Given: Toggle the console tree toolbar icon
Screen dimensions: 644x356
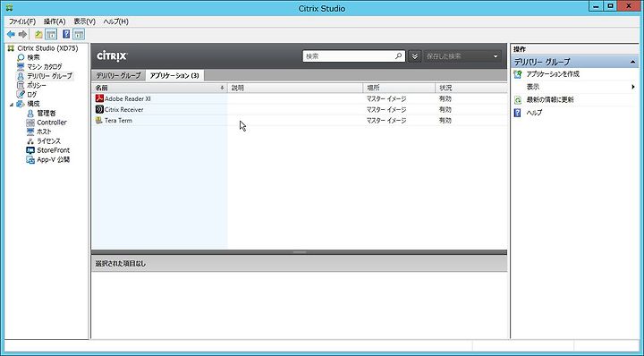Looking at the screenshot, I should (x=51, y=35).
